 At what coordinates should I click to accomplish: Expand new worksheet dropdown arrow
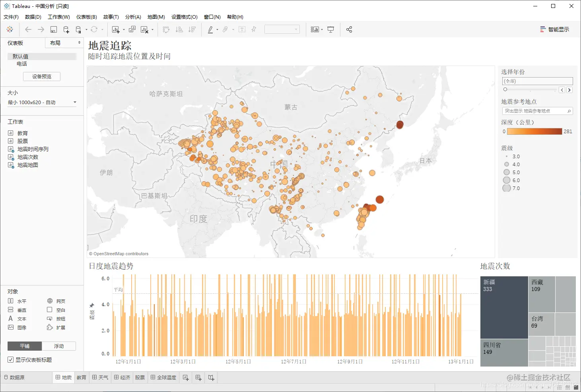(124, 29)
